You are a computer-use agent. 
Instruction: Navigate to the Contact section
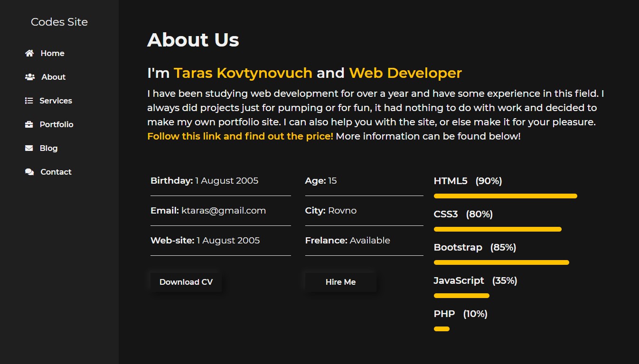pyautogui.click(x=56, y=172)
